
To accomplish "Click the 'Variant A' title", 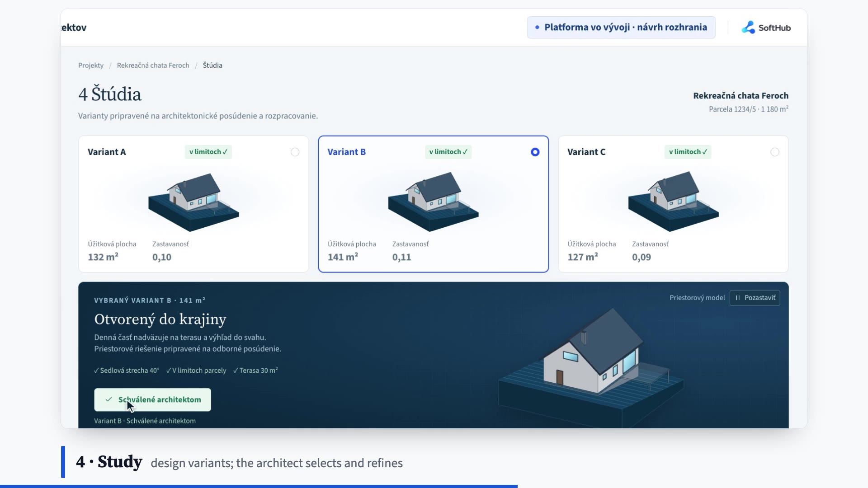I will pos(107,152).
